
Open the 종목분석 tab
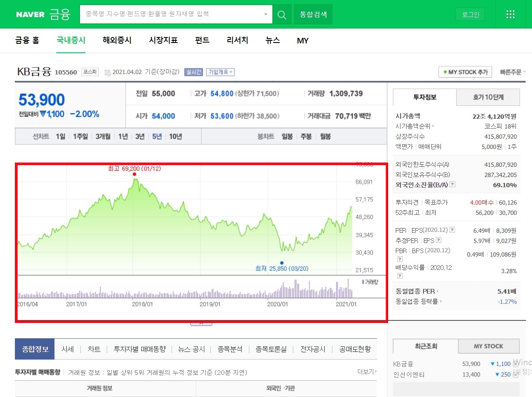click(x=230, y=349)
